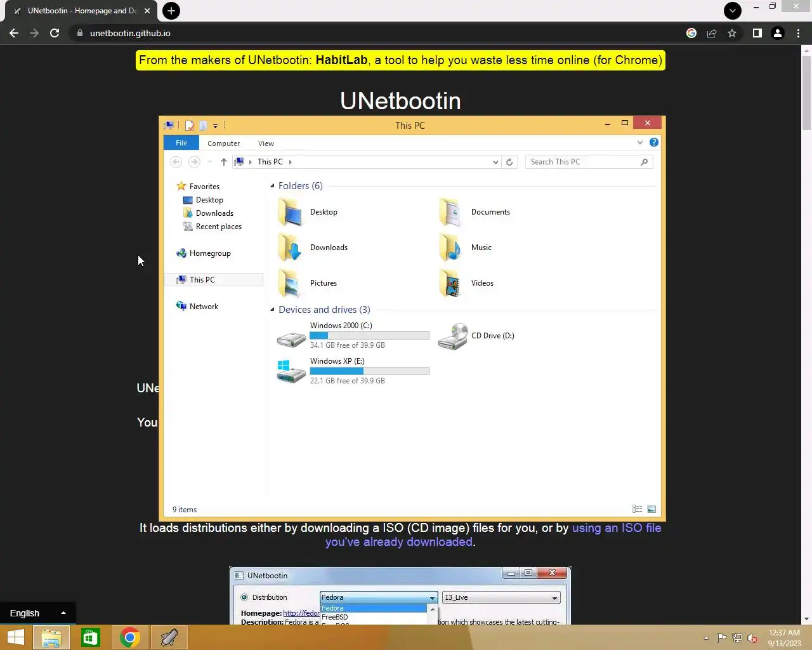812x650 pixels.
Task: Click the search magnifier in Explorer
Action: 644,162
